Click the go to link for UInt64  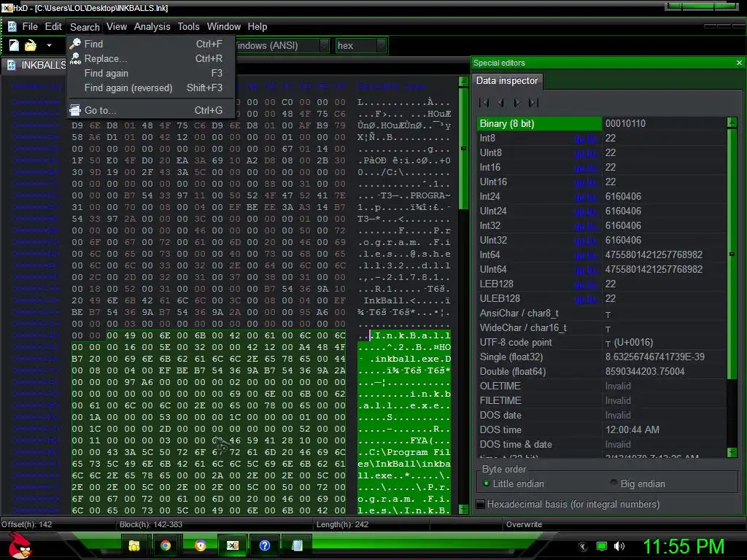coord(586,270)
